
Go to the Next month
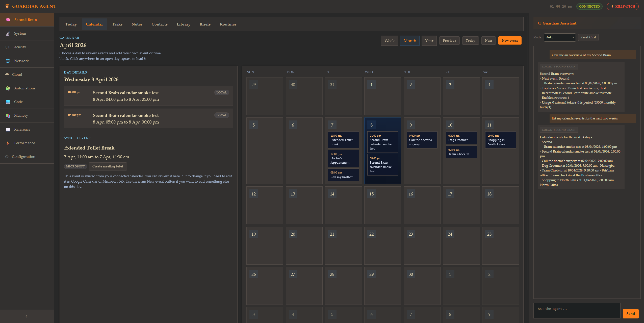coord(488,41)
